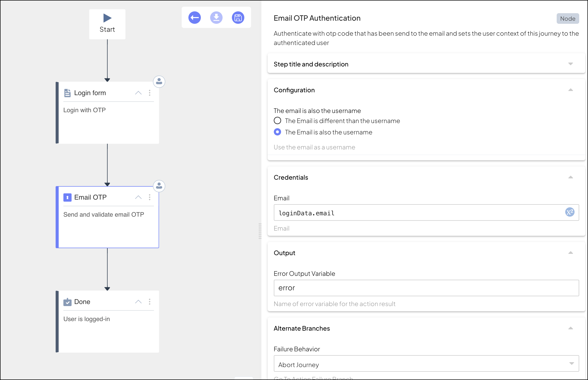Open the Failure Behavior dropdown

point(426,364)
